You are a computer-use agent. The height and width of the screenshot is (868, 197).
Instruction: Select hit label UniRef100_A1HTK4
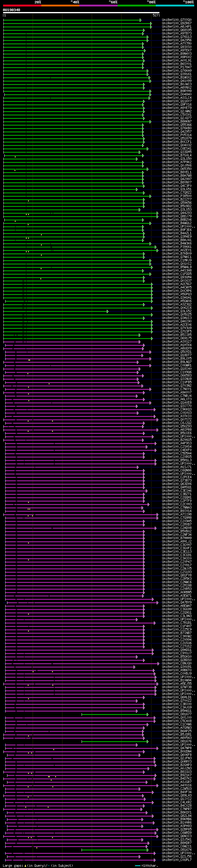[x=177, y=345]
